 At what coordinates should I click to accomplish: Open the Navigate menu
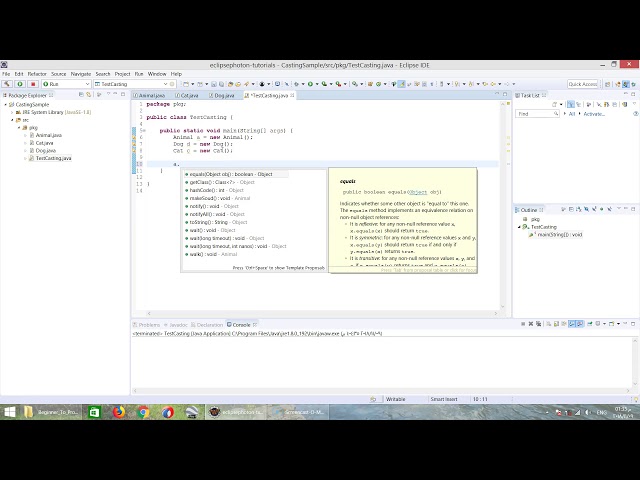pos(81,74)
